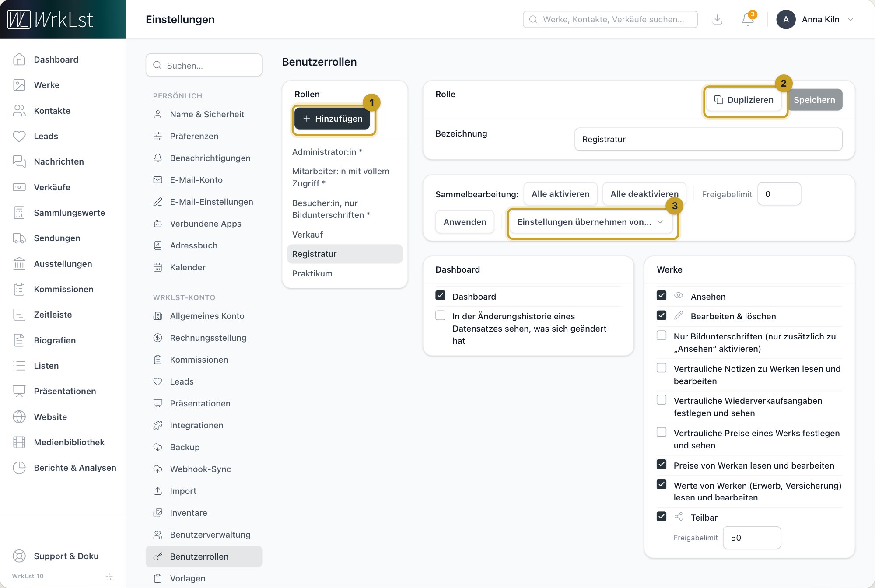Expand Anna Kiln user menu chevron
This screenshot has height=588, width=875.
click(x=850, y=19)
